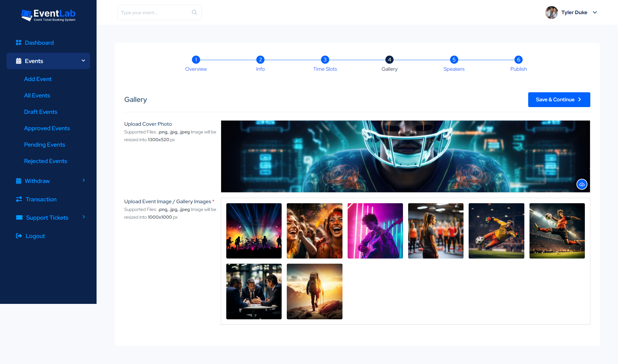This screenshot has height=364, width=618.
Task: Click the Events calendar icon
Action: click(x=18, y=61)
